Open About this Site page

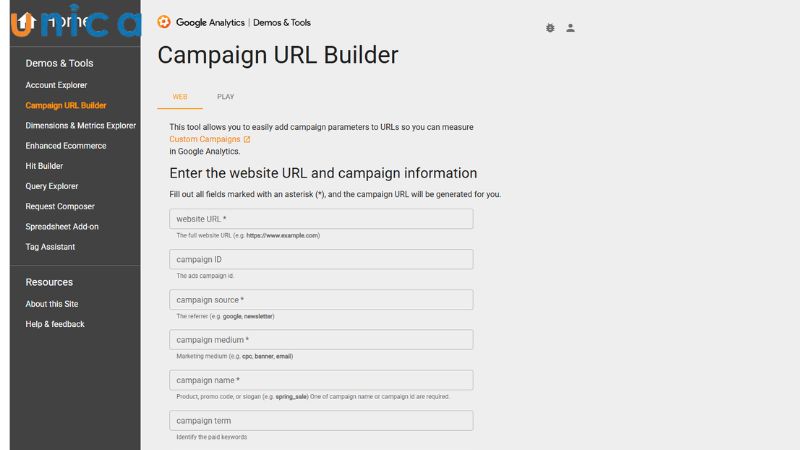pos(52,304)
